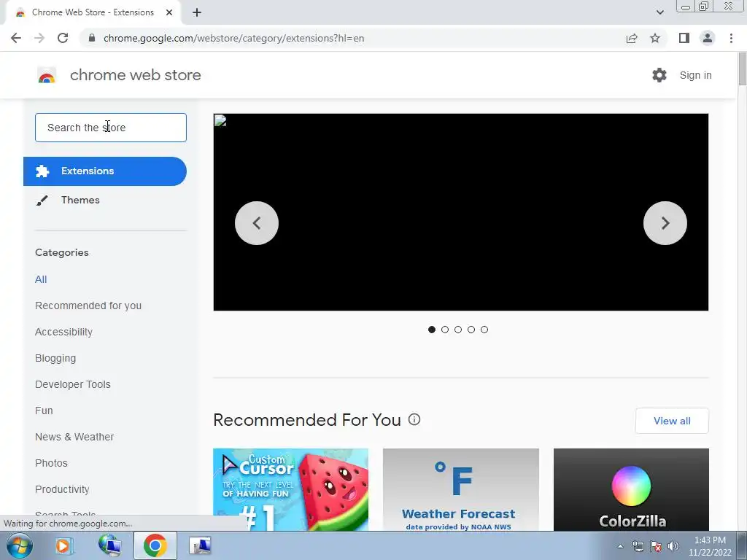Open the Productivity category

click(63, 489)
